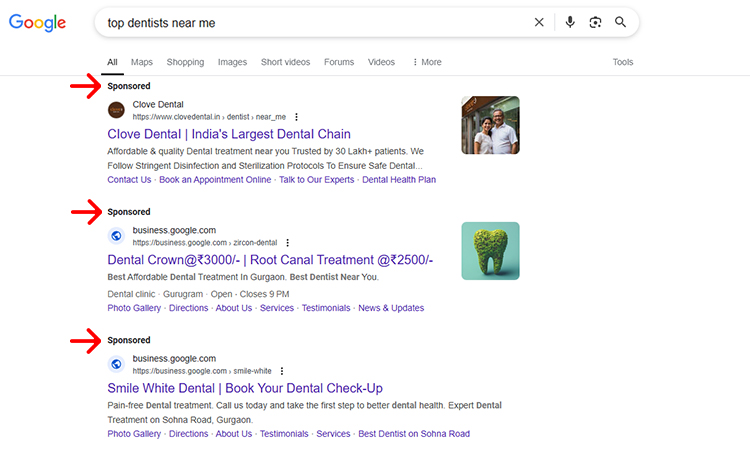Open the Tools options

point(623,62)
